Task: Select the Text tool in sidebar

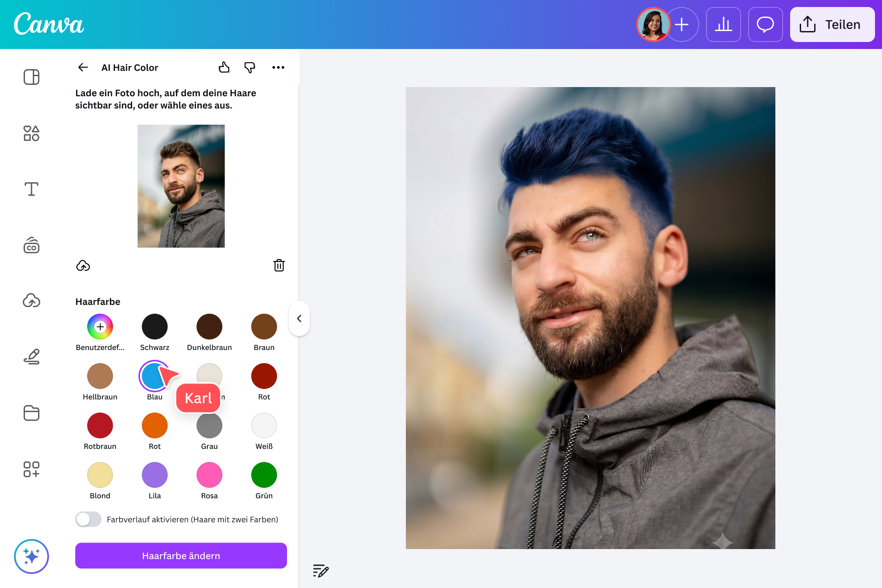Action: click(x=31, y=189)
